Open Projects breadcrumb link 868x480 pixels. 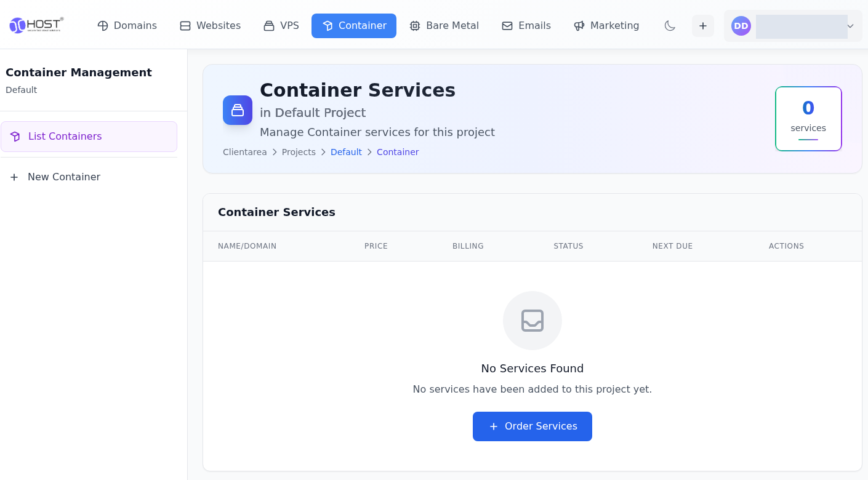[299, 152]
